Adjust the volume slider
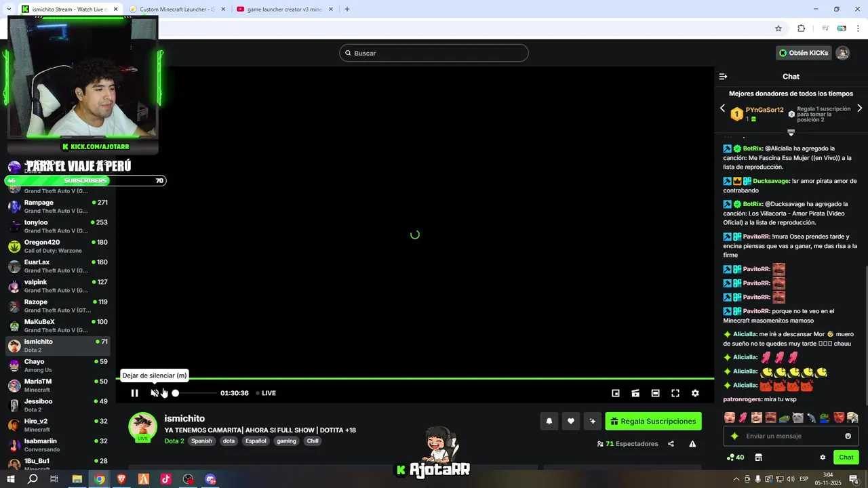868x488 pixels. 195,393
